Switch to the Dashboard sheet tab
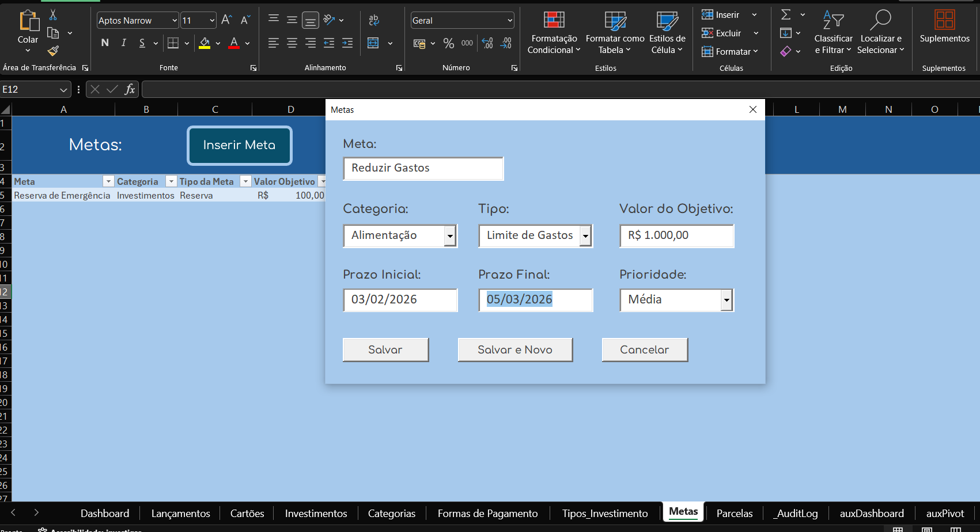 tap(105, 513)
